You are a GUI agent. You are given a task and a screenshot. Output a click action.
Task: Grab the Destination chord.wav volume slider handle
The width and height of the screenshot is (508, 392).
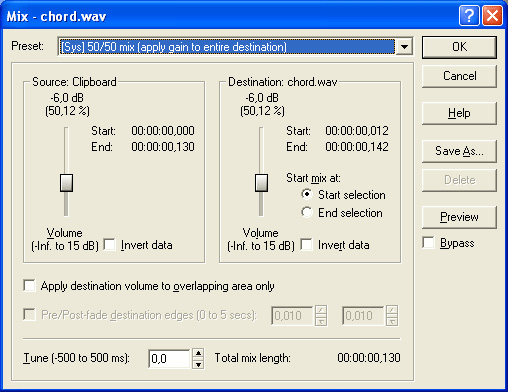261,183
